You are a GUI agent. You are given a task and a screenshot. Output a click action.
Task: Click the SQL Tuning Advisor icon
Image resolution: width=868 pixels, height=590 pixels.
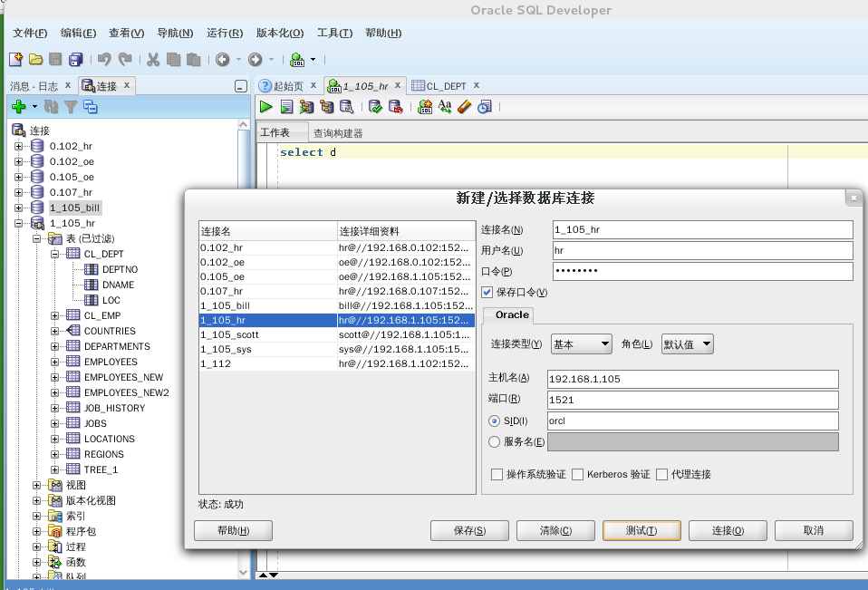(346, 107)
